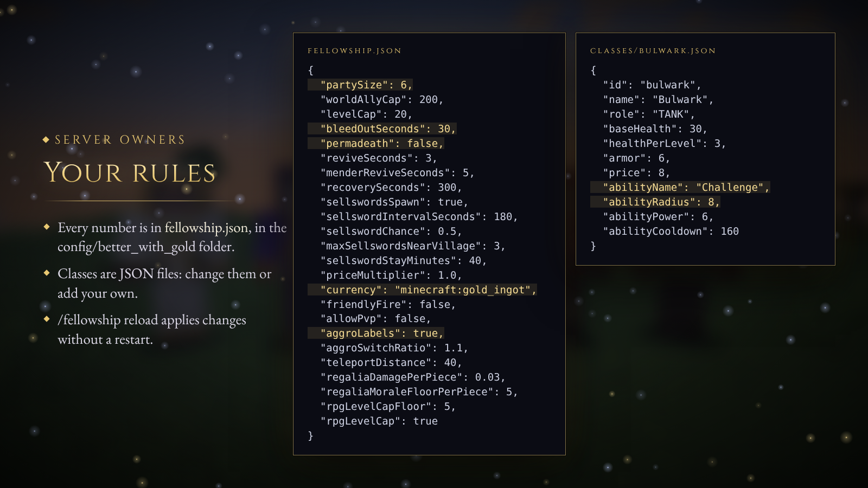Click the "allowPvp": false line
The image size is (868, 488).
[376, 319]
